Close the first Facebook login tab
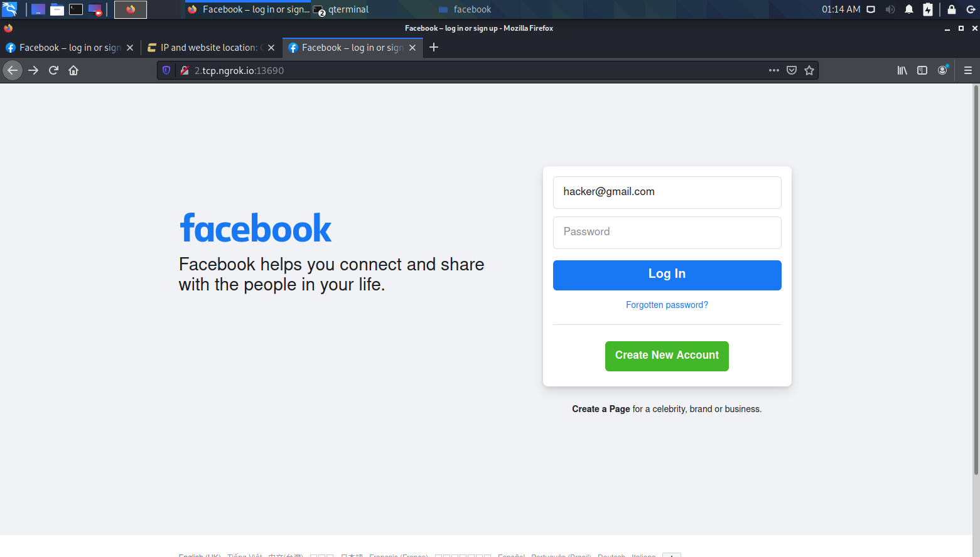This screenshot has height=557, width=980. pos(130,48)
